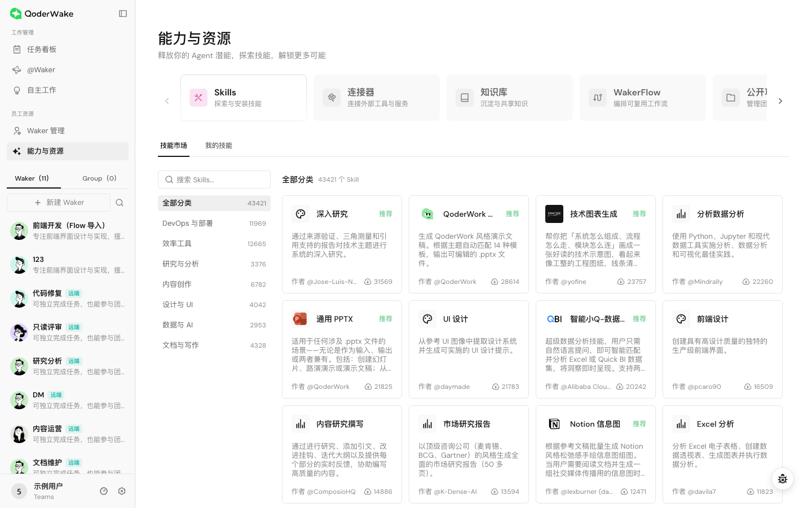Filter by 文档与写作 category
This screenshot has height=508, width=812.
[214, 345]
